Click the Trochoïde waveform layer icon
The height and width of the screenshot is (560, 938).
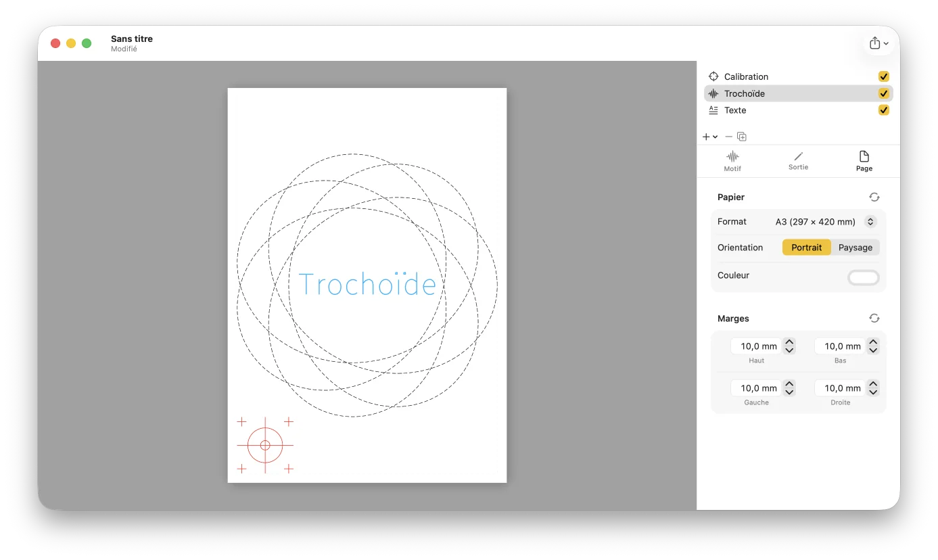coord(713,93)
